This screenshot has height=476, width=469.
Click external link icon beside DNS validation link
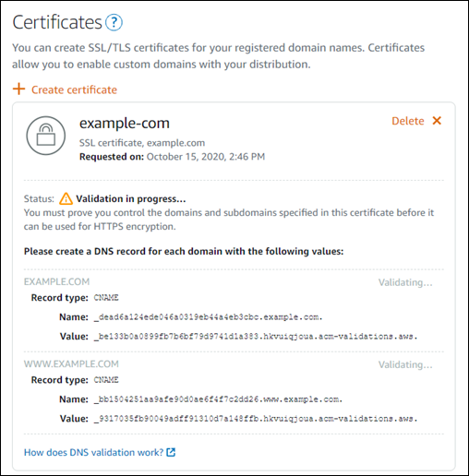[171, 452]
